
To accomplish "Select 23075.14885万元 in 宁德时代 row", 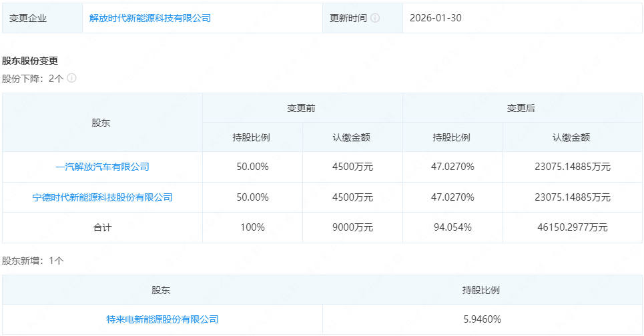I will point(573,197).
